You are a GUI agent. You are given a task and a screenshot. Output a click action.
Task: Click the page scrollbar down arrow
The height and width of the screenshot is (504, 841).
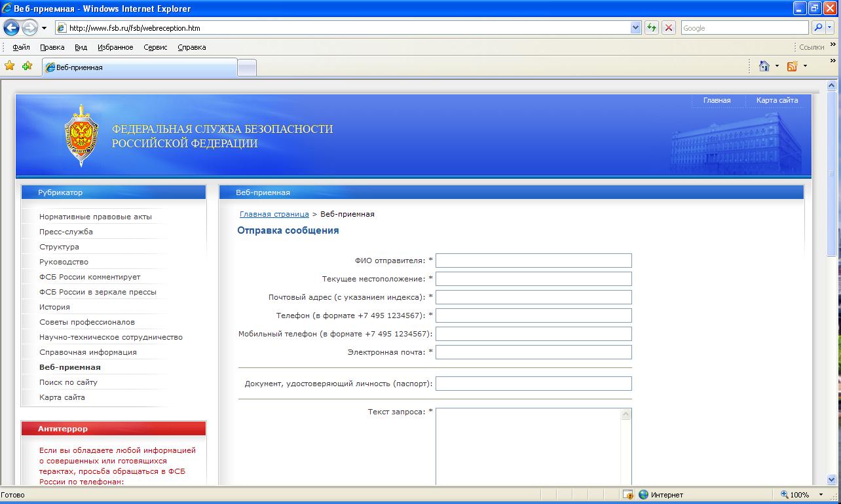pos(832,479)
